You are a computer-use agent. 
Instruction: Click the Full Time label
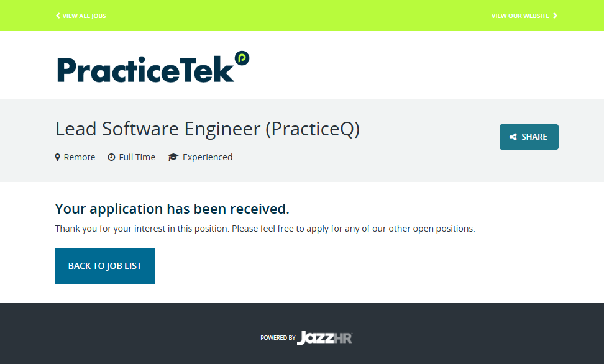tap(137, 157)
